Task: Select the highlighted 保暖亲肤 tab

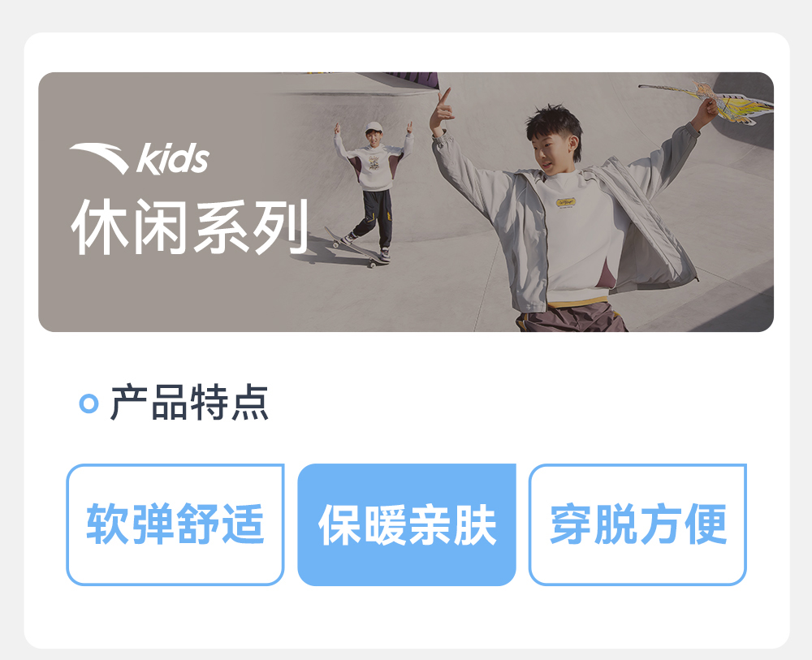Action: (x=407, y=524)
